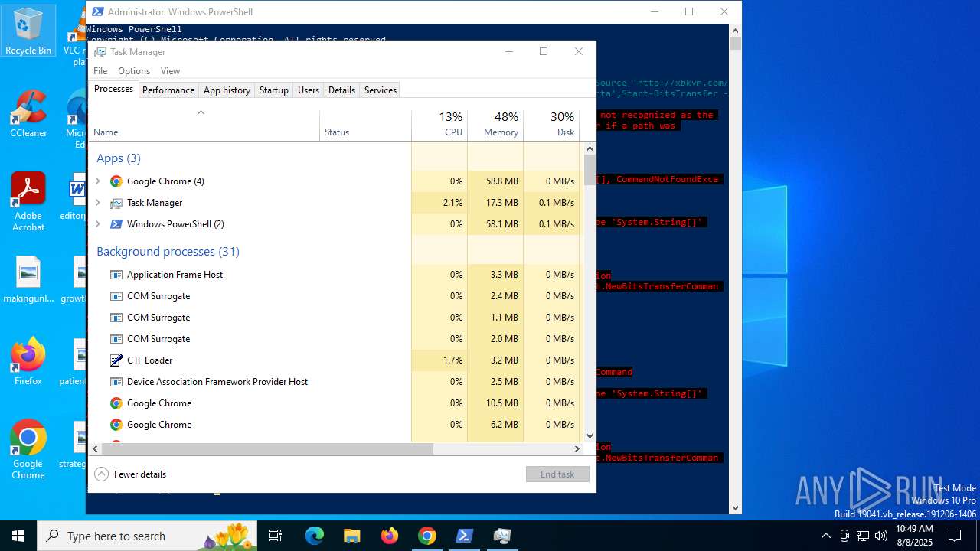
Task: Click the Windows Start button
Action: (18, 536)
